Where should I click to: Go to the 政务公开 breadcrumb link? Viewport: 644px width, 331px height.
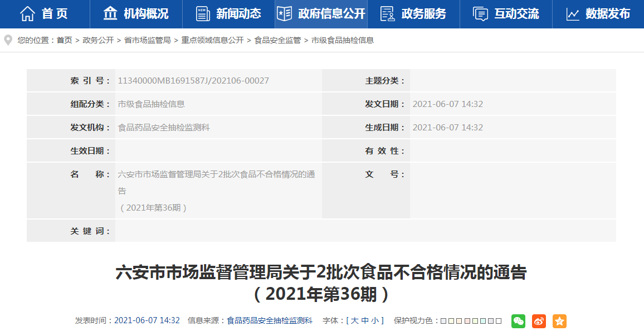[x=98, y=40]
